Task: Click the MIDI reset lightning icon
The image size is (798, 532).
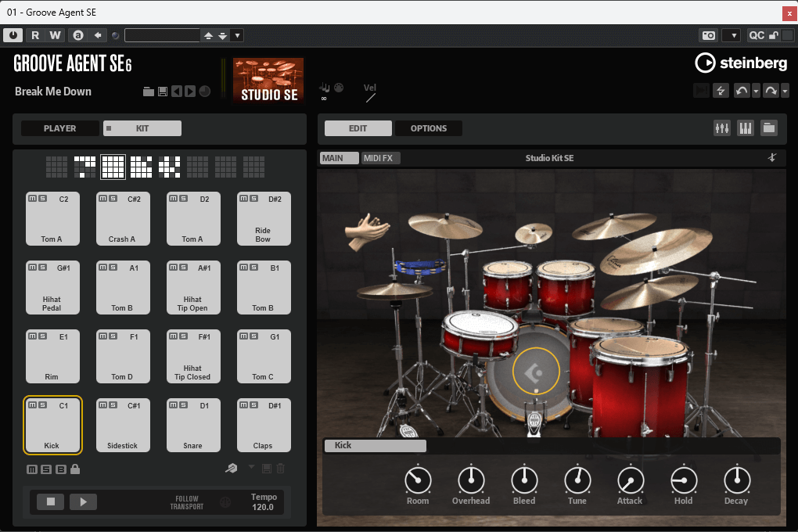Action: pyautogui.click(x=721, y=92)
